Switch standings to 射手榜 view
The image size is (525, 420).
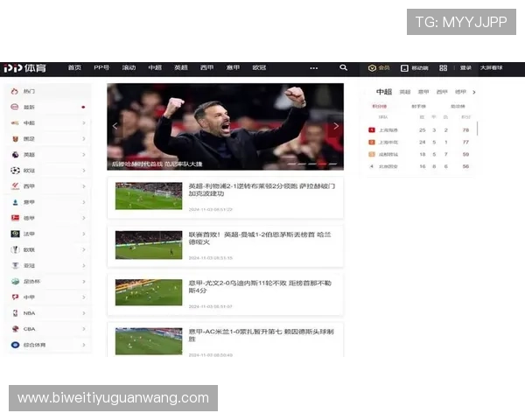pyautogui.click(x=419, y=106)
